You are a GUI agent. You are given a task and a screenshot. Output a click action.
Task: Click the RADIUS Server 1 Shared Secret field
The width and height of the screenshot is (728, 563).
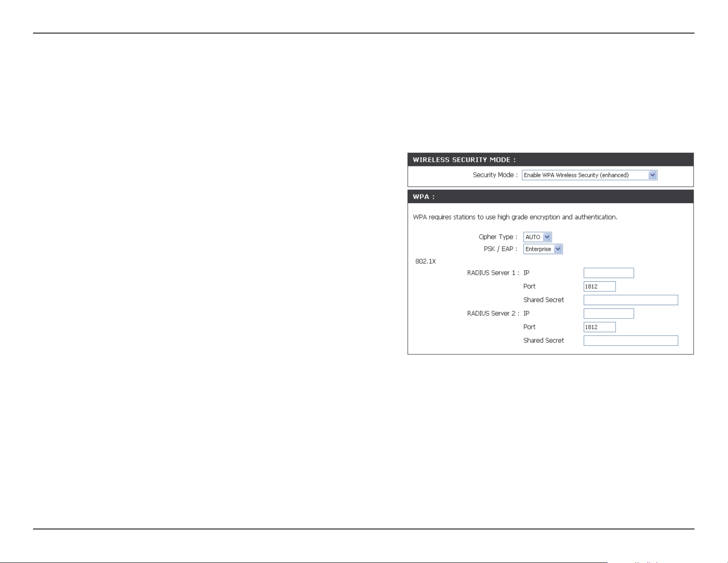click(631, 300)
